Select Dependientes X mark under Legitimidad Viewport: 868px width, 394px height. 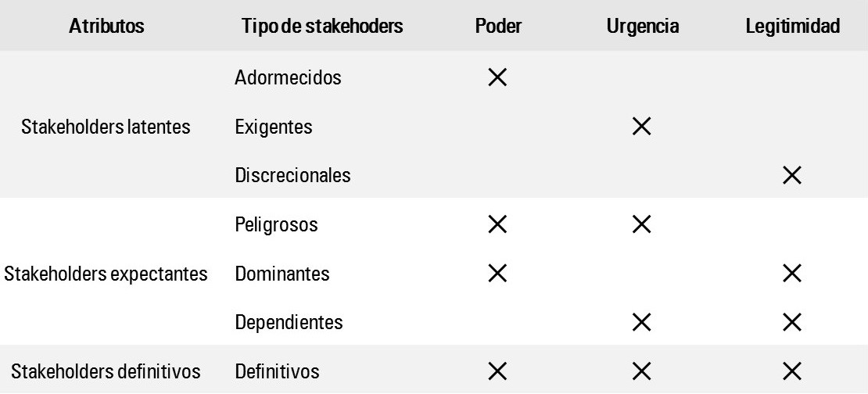click(791, 322)
